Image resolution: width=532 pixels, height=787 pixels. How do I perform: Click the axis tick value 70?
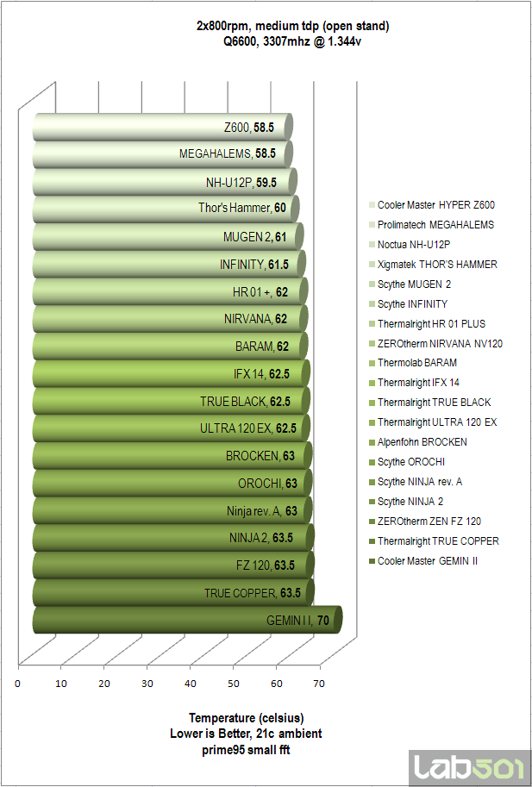[x=319, y=684]
